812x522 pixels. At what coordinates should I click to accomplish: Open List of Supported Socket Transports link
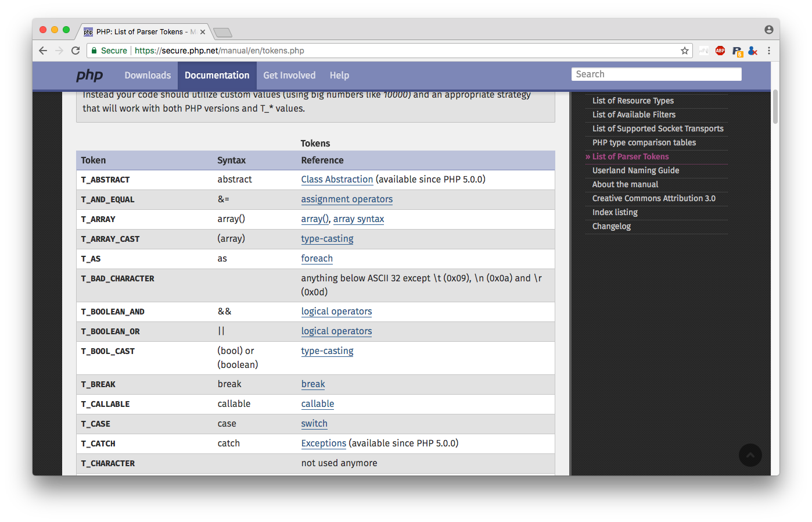click(x=657, y=128)
